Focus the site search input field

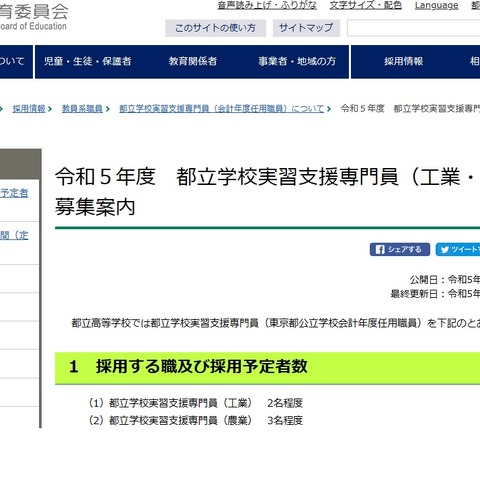(413, 28)
